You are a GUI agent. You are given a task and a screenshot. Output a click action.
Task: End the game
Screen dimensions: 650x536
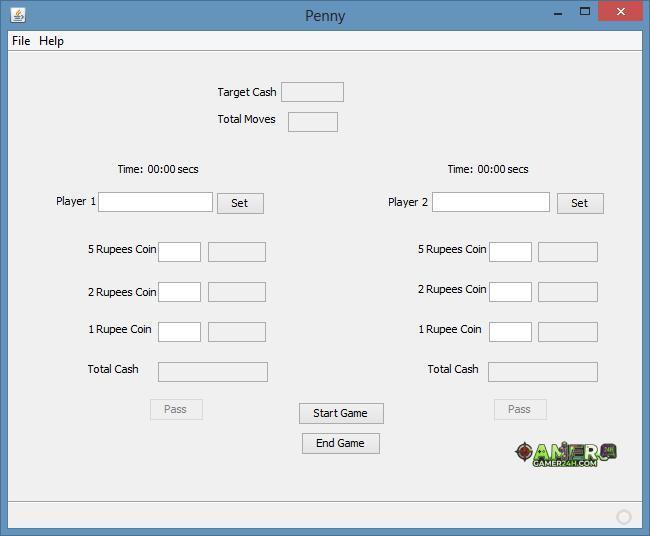[x=341, y=444]
